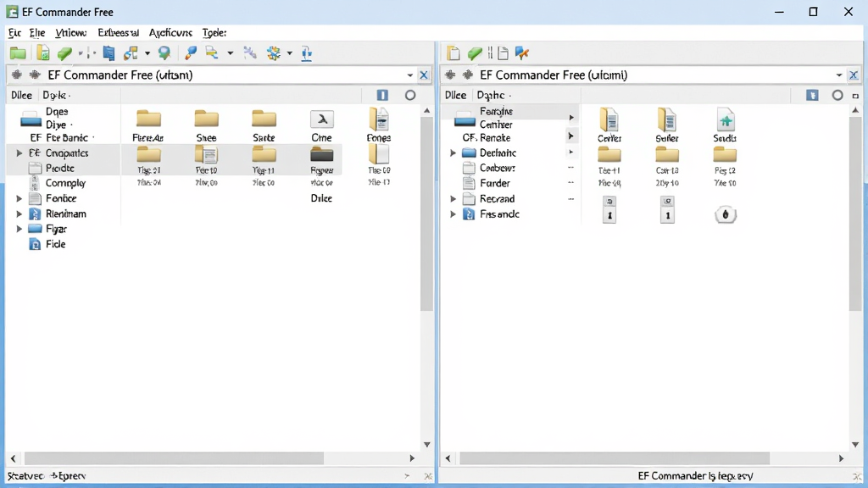
Task: Click the left pane horizontal scrollbar right arrow
Action: click(x=412, y=458)
